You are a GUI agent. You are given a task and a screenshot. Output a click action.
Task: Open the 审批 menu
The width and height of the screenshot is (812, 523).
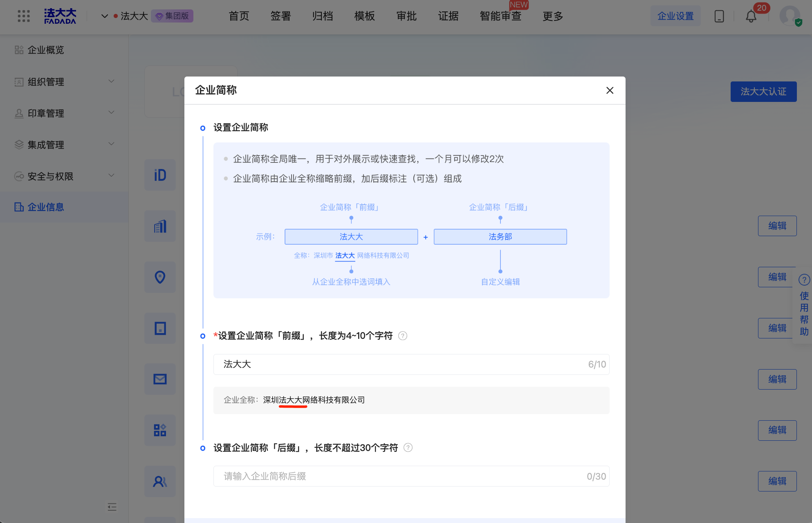coord(406,16)
